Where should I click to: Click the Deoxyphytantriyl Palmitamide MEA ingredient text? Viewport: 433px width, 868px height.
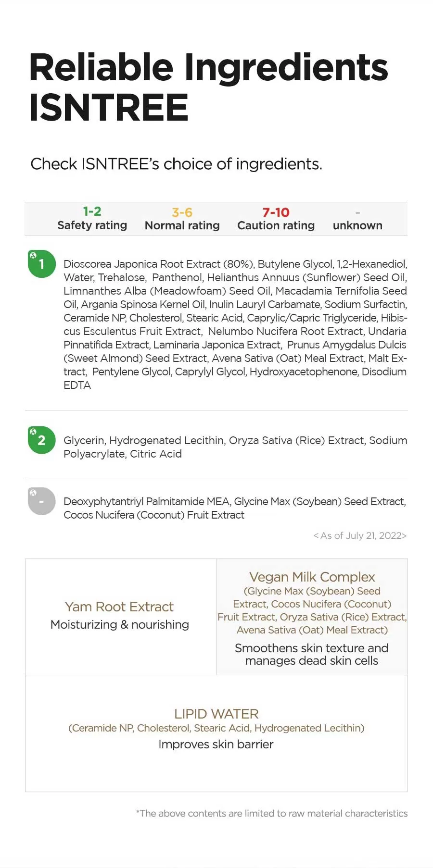coord(235,508)
